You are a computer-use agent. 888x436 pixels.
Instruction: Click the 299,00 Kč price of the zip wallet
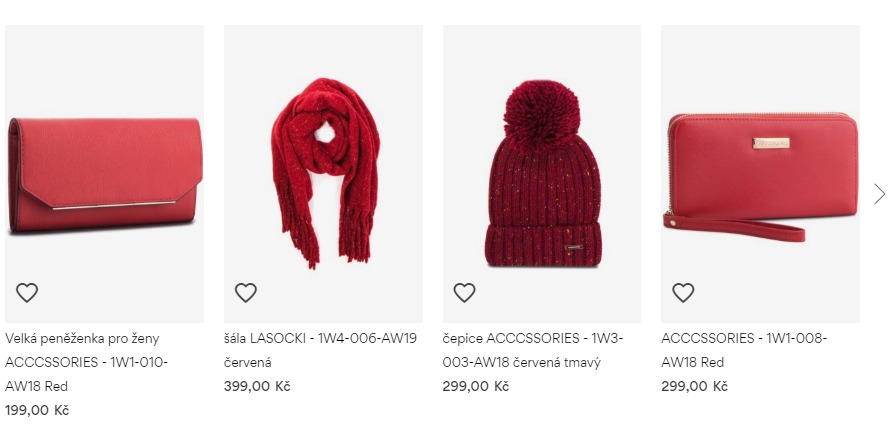click(x=694, y=387)
